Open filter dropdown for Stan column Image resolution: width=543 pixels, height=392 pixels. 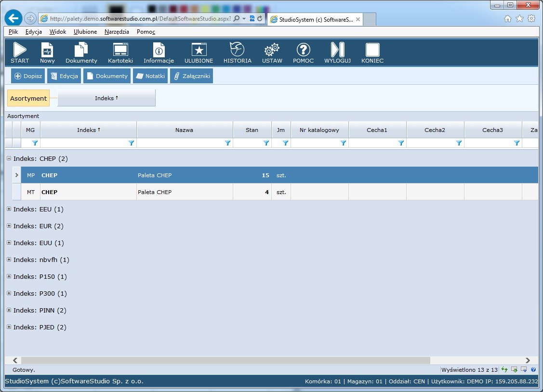click(266, 143)
